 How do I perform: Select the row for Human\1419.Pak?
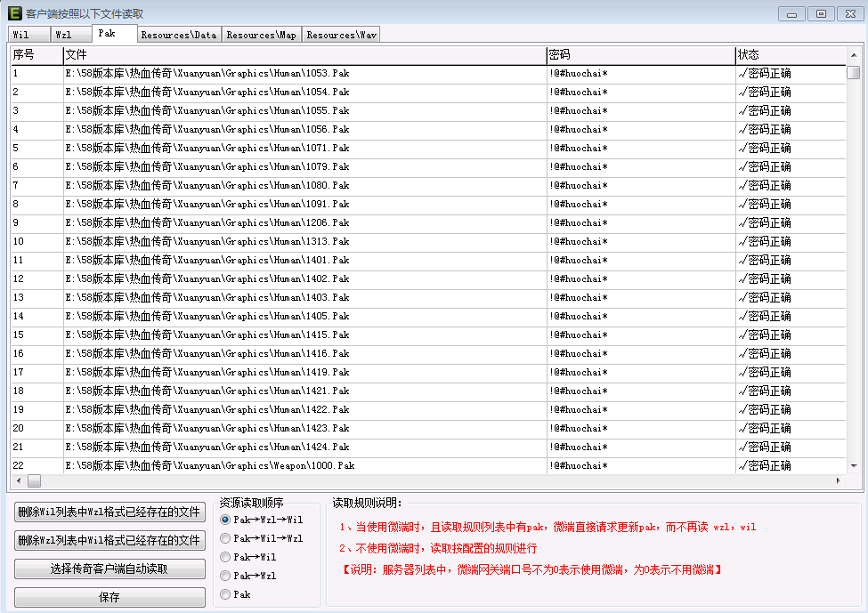pos(428,373)
